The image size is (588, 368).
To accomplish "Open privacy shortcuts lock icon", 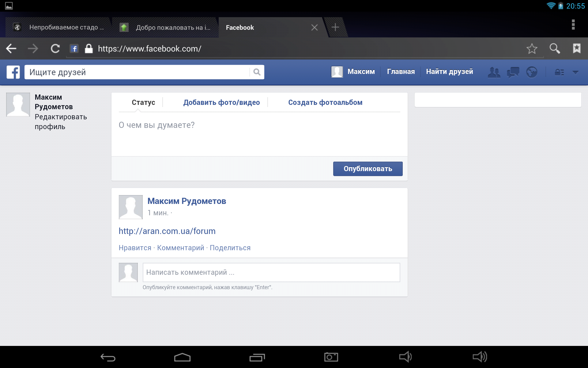I will pyautogui.click(x=560, y=72).
